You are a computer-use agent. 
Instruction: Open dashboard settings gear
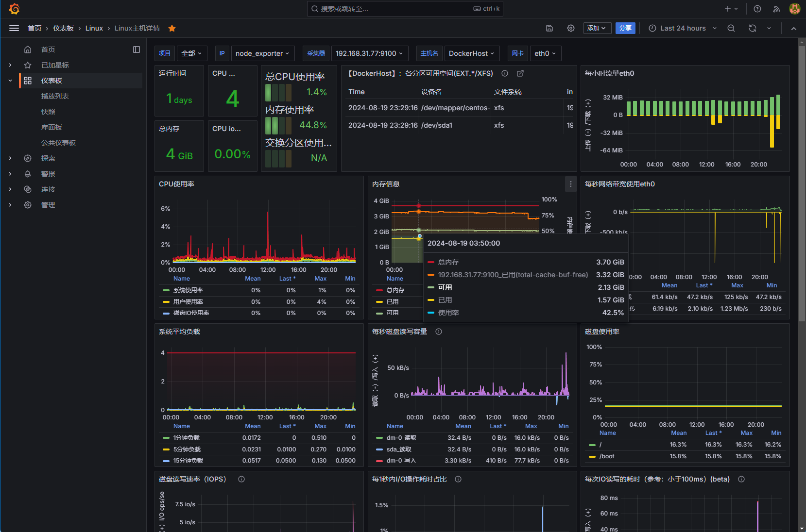(x=571, y=28)
